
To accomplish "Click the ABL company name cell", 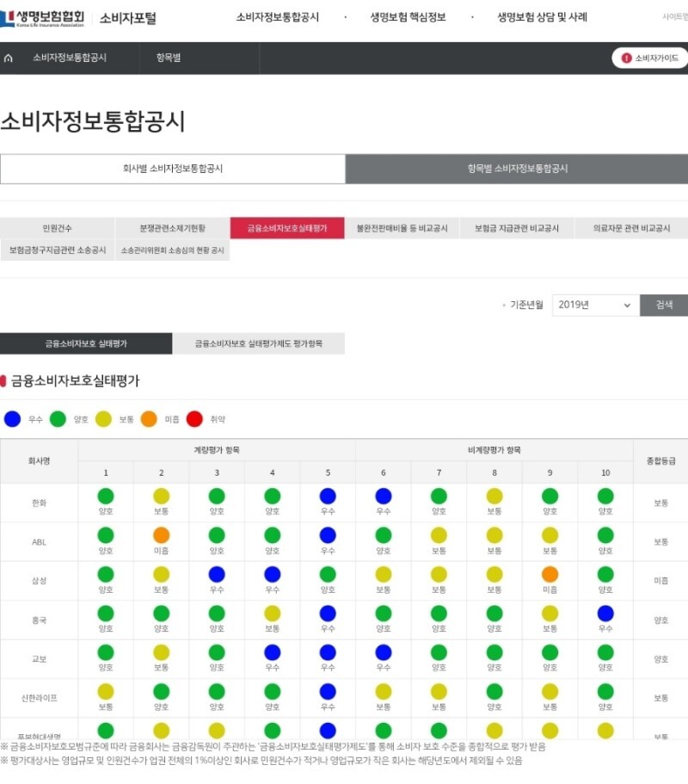I will pos(39,542).
